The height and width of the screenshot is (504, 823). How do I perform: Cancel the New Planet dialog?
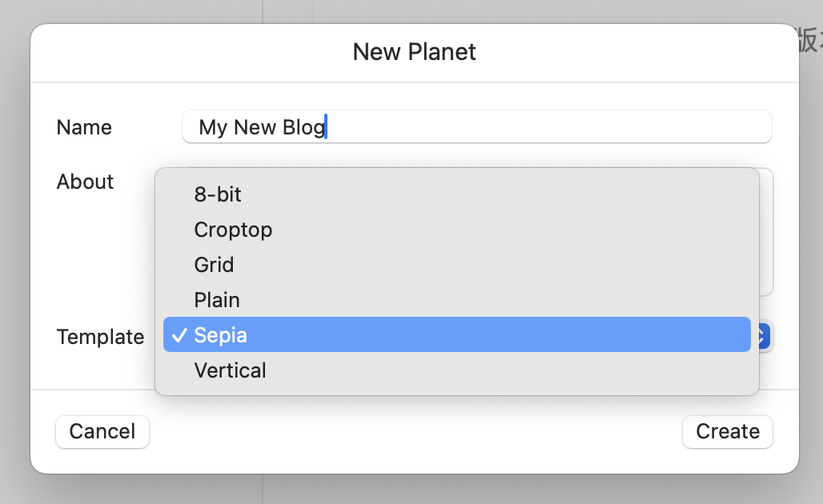pyautogui.click(x=102, y=431)
